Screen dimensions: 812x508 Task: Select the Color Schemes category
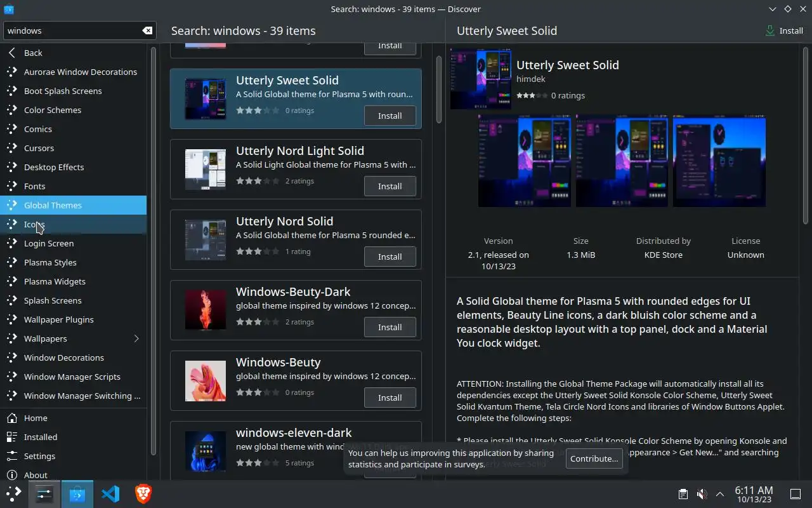click(x=73, y=110)
